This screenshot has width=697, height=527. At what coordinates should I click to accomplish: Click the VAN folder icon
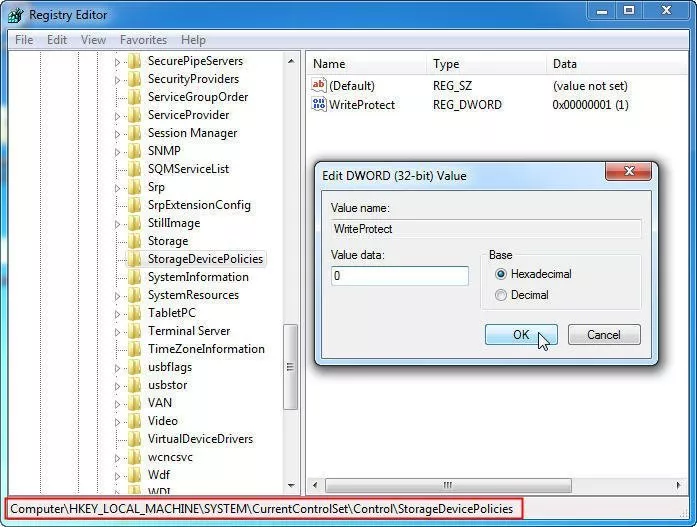[x=134, y=403]
